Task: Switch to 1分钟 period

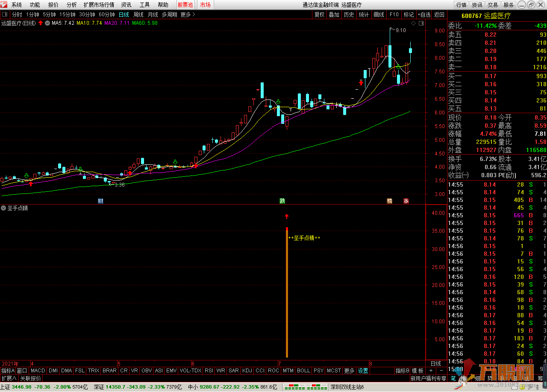Action: tap(32, 15)
